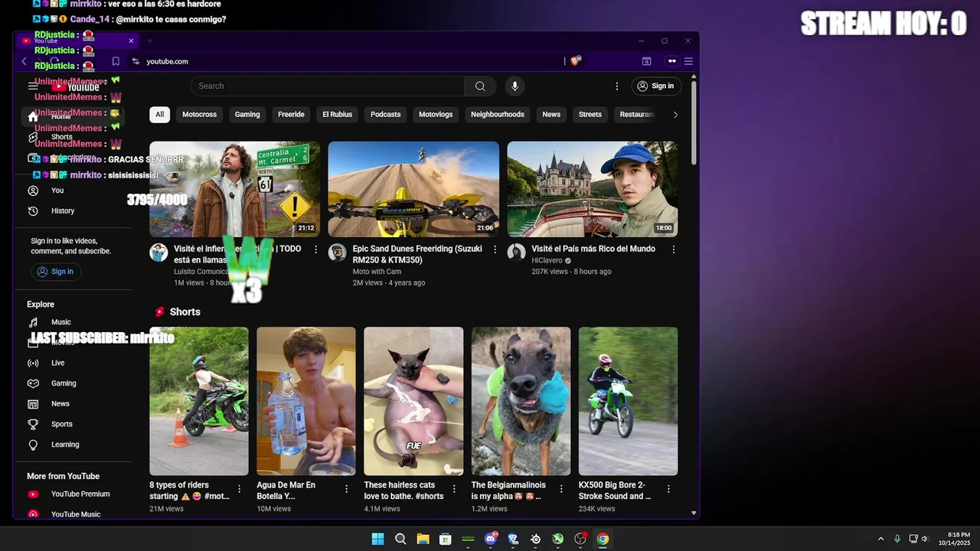Click the Moto with Cam channel name
The image size is (980, 551).
click(377, 272)
